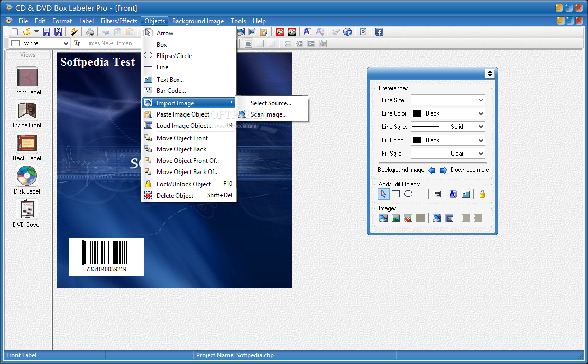Open the Line Style Solid dropdown
Image resolution: width=588 pixels, height=364 pixels.
click(448, 127)
